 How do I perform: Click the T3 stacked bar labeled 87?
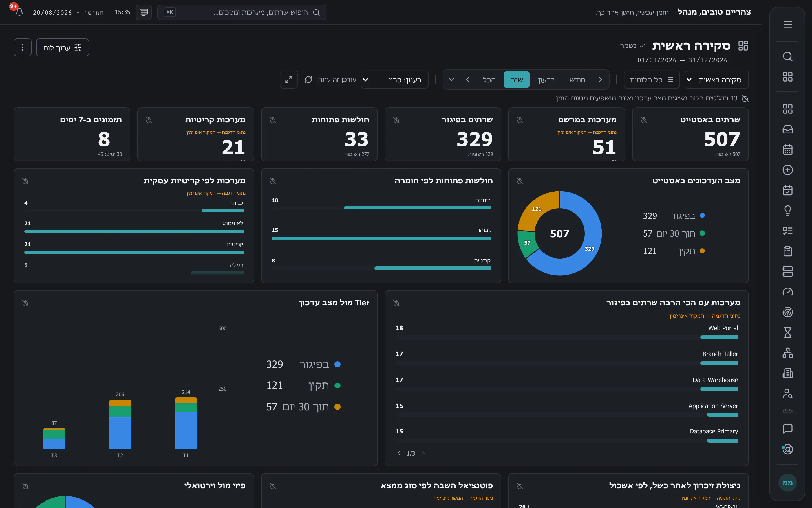click(54, 439)
